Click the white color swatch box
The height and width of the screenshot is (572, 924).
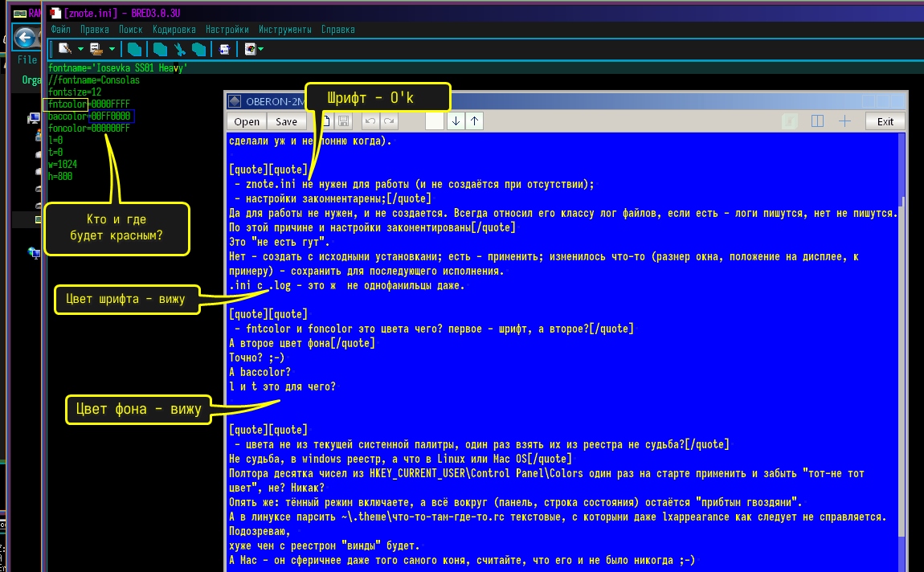434,121
